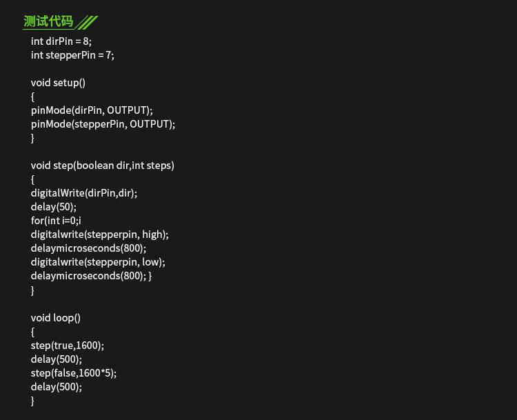Click "void step(boolean dir,int steps)" declaration

pos(102,166)
